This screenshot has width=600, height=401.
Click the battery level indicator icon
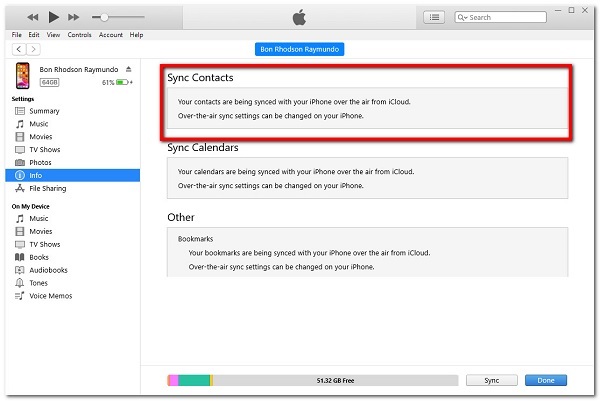[x=122, y=82]
